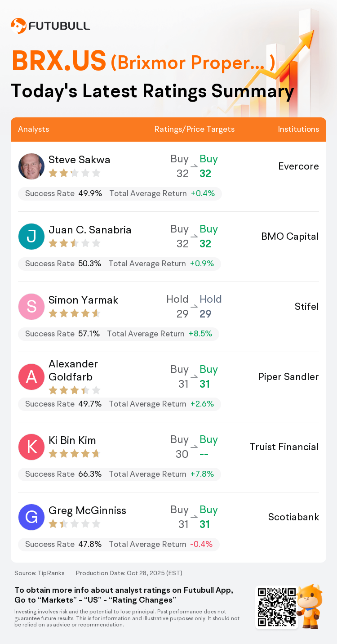The image size is (337, 644).
Task: Click Steve Sakwa's profile photo
Action: point(31,166)
